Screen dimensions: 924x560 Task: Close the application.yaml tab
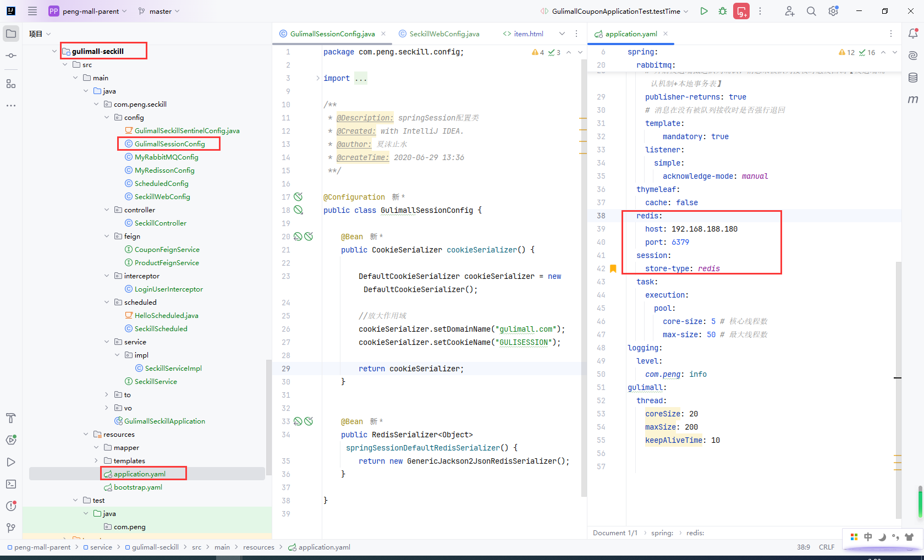coord(665,34)
